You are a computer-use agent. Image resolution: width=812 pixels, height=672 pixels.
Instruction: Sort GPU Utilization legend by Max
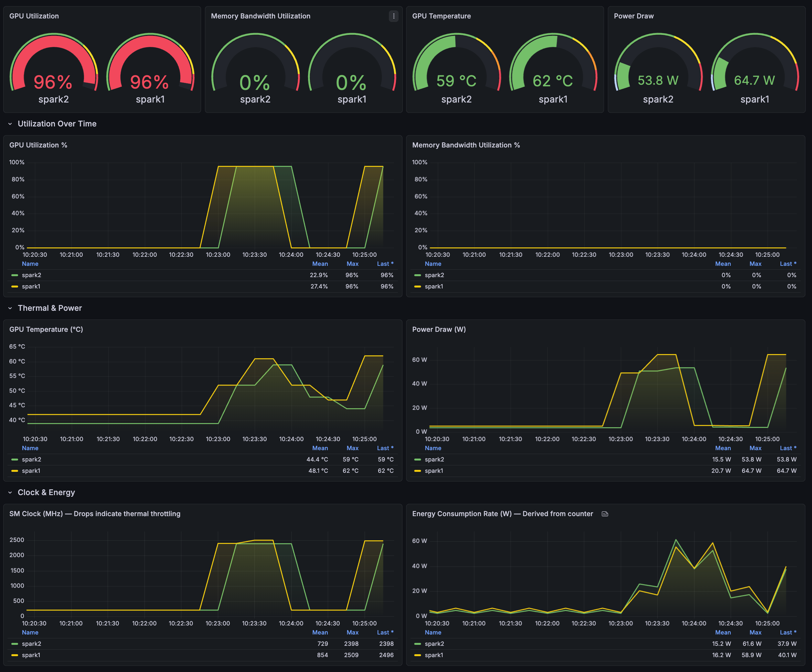pyautogui.click(x=352, y=264)
